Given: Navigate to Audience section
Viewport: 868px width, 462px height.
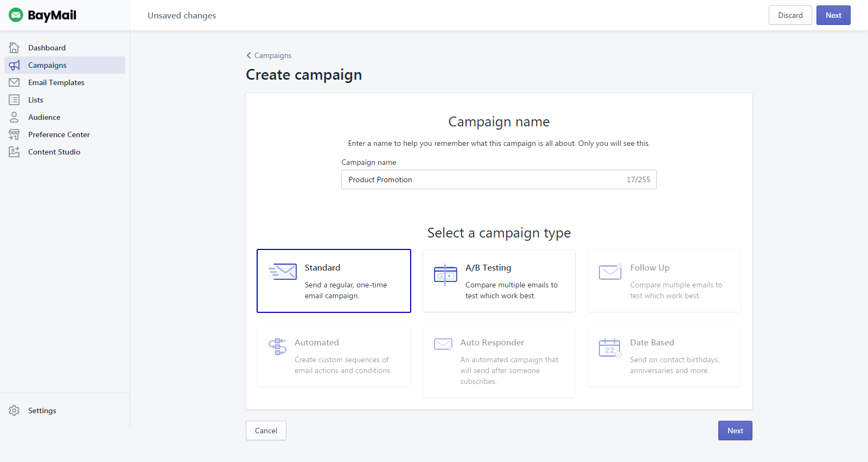Looking at the screenshot, I should click(x=44, y=117).
